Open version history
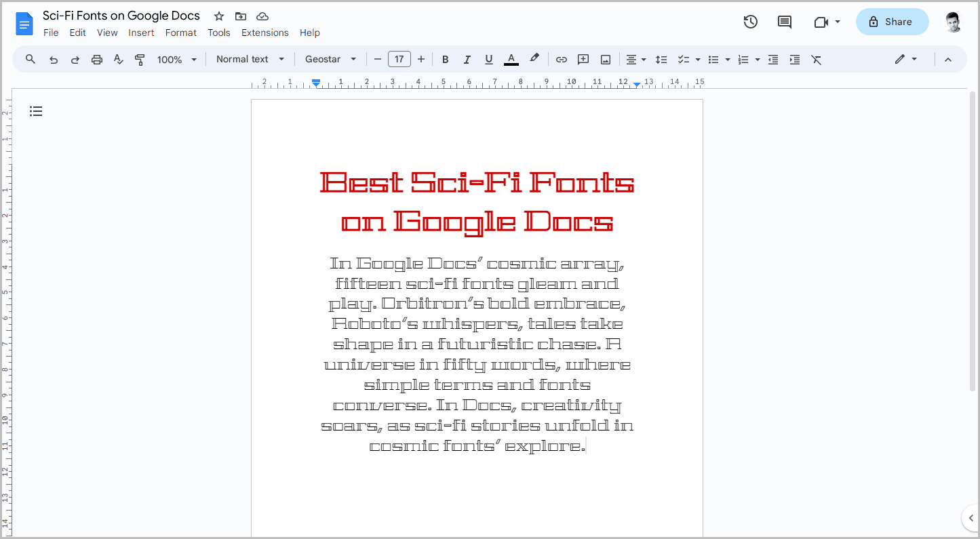The width and height of the screenshot is (980, 539). [x=750, y=21]
